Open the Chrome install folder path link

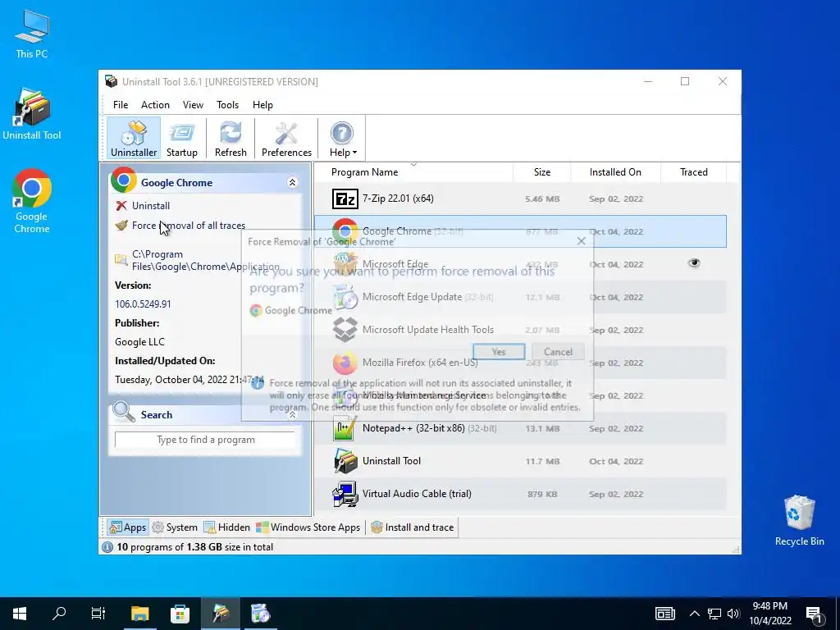[206, 260]
